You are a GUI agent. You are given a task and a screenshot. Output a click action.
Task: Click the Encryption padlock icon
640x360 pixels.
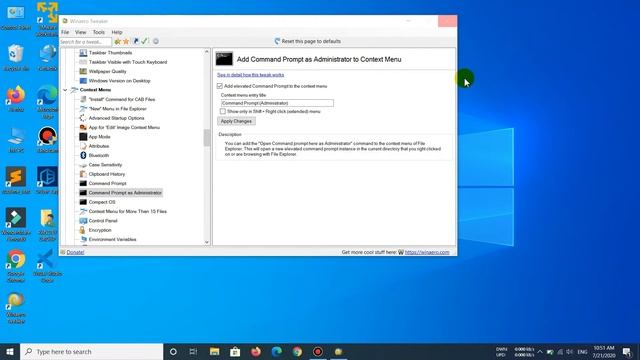point(83,230)
